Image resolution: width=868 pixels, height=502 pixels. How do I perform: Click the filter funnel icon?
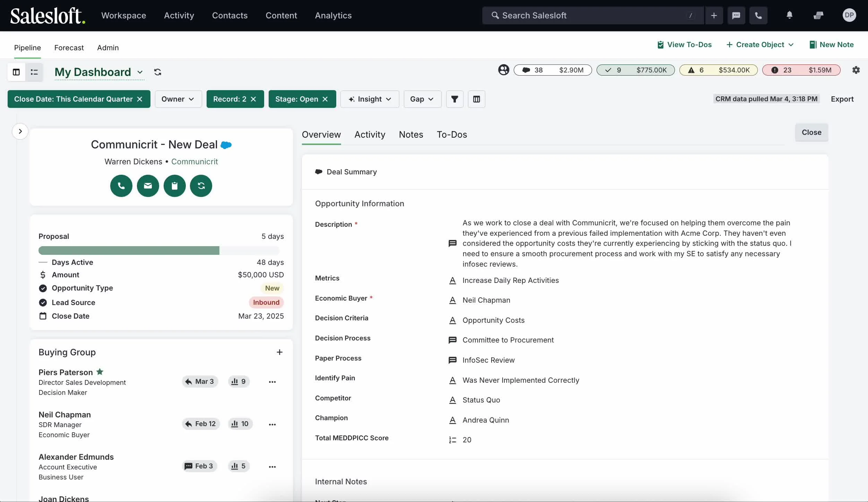[x=455, y=99]
